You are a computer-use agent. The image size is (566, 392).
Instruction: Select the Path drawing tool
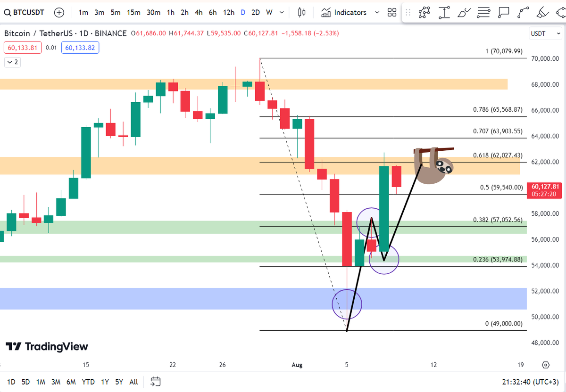tap(424, 13)
